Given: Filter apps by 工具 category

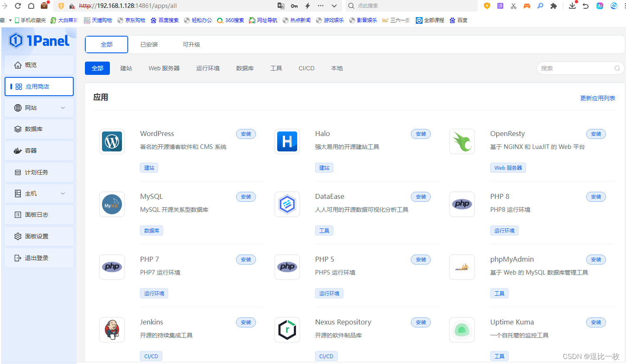Looking at the screenshot, I should [x=276, y=68].
